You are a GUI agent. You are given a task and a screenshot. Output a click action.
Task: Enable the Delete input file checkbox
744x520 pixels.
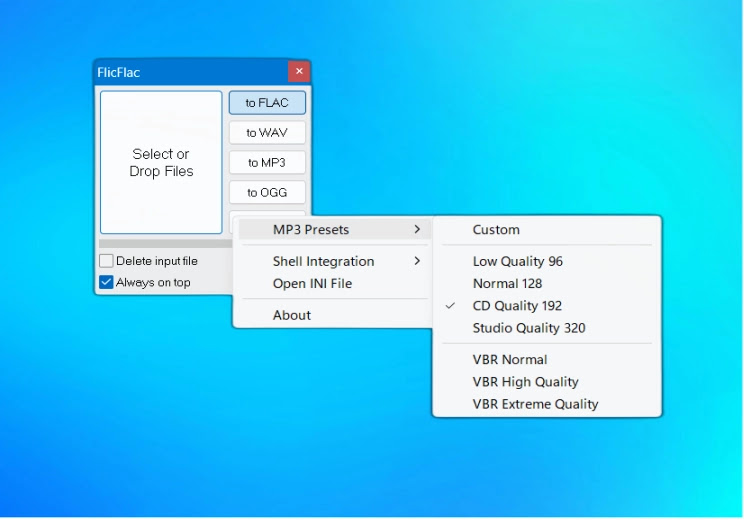[x=106, y=261]
